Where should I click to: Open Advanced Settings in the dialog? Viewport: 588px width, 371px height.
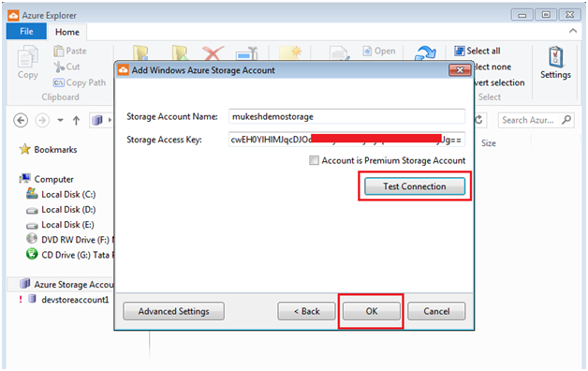point(173,311)
